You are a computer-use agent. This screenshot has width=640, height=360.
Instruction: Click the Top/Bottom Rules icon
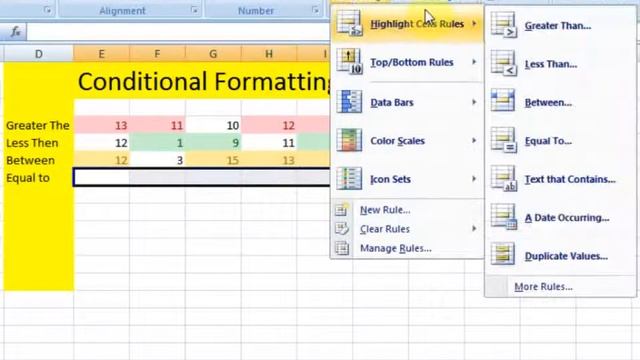coord(349,62)
